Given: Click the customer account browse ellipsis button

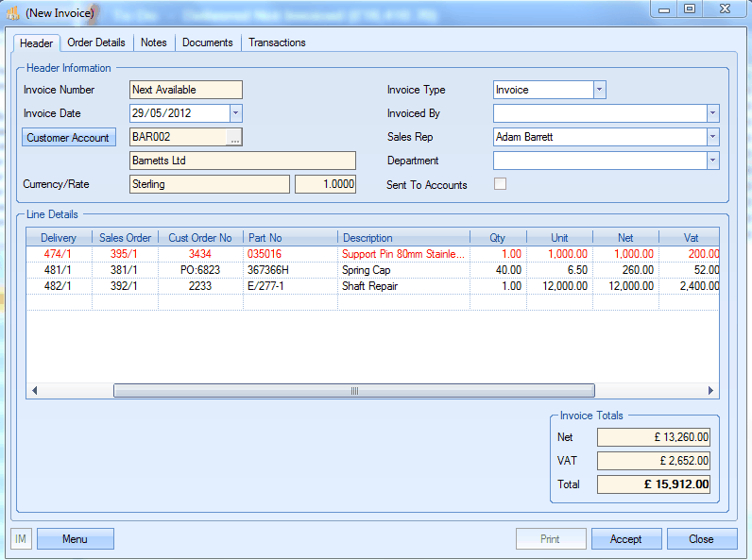Looking at the screenshot, I should pyautogui.click(x=235, y=138).
